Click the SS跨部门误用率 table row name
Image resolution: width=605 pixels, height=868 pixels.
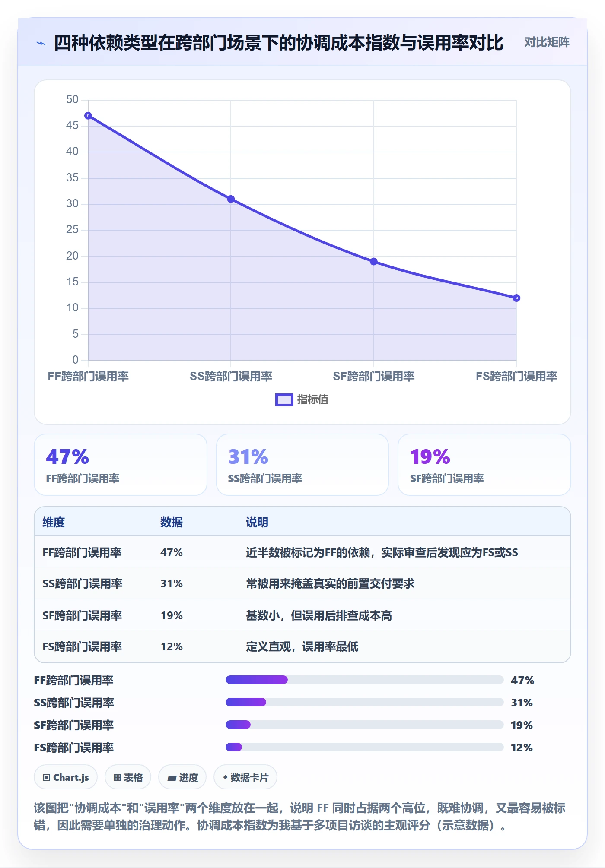pos(83,584)
